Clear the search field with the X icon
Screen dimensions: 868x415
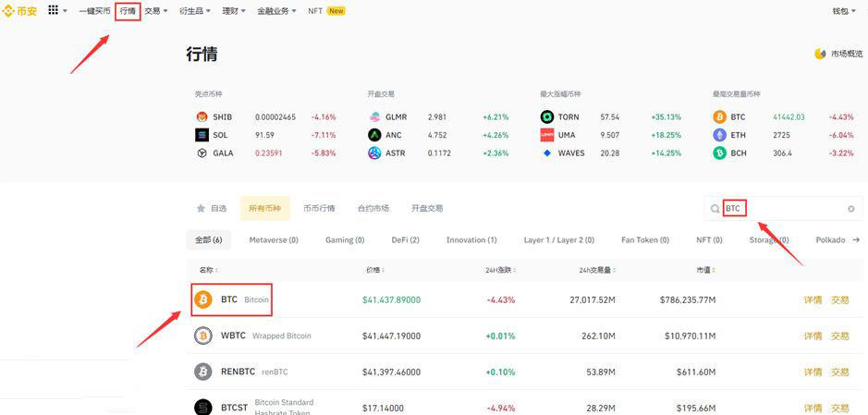click(x=851, y=209)
